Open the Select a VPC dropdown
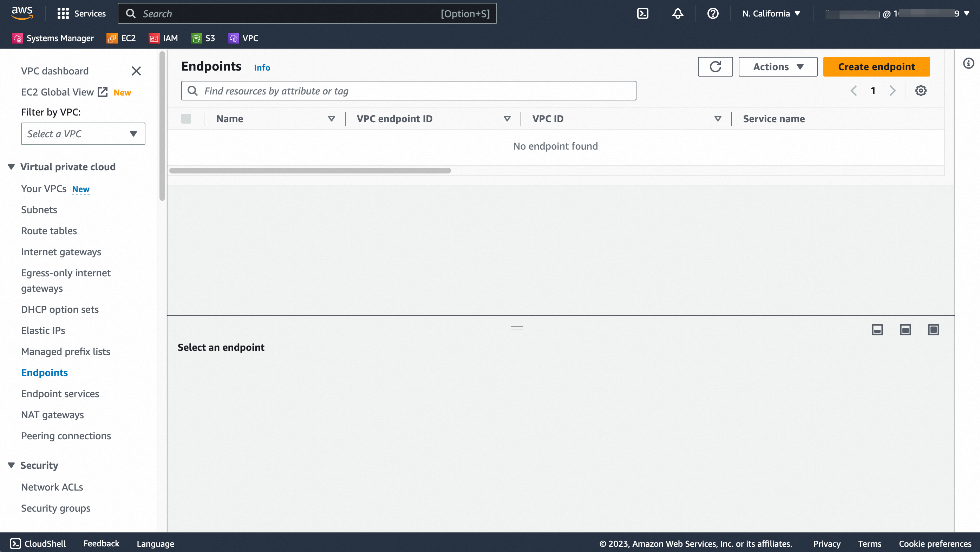980x552 pixels. pyautogui.click(x=83, y=133)
